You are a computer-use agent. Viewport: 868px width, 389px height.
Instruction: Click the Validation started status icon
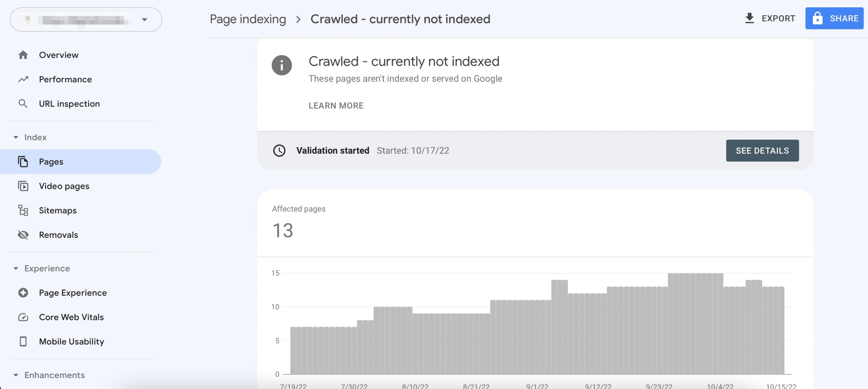(279, 150)
